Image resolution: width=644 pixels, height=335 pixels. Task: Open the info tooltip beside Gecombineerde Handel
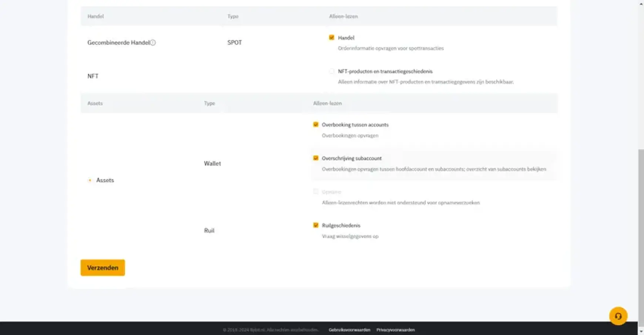153,43
